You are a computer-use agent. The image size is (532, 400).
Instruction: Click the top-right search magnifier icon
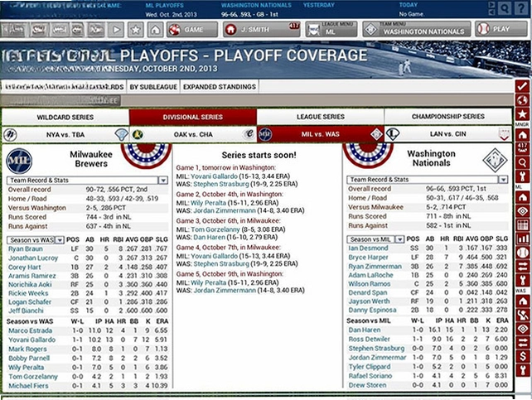tap(505, 9)
